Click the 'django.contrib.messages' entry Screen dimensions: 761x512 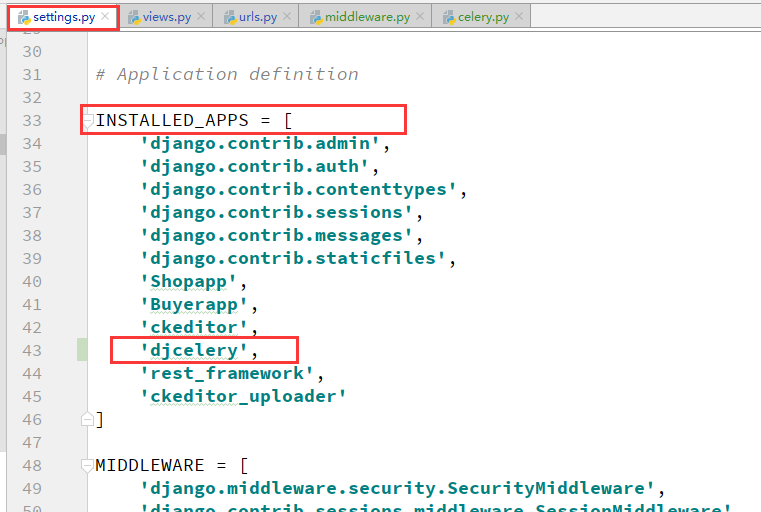(x=276, y=235)
